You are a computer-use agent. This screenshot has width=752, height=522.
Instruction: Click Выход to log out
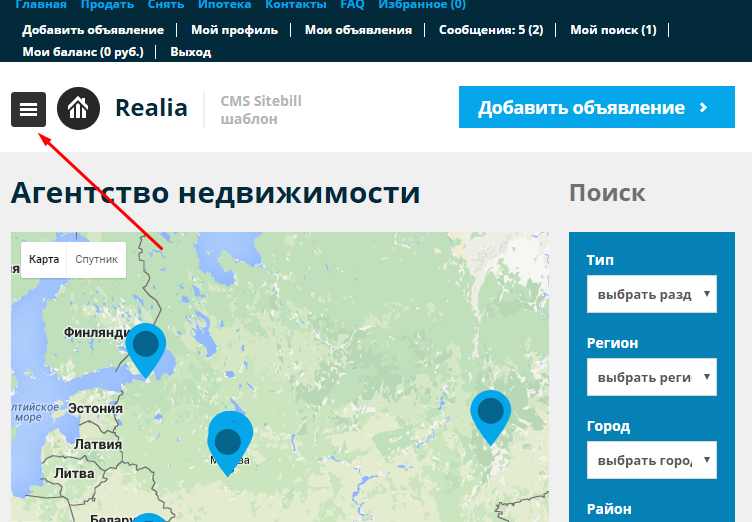[x=191, y=52]
